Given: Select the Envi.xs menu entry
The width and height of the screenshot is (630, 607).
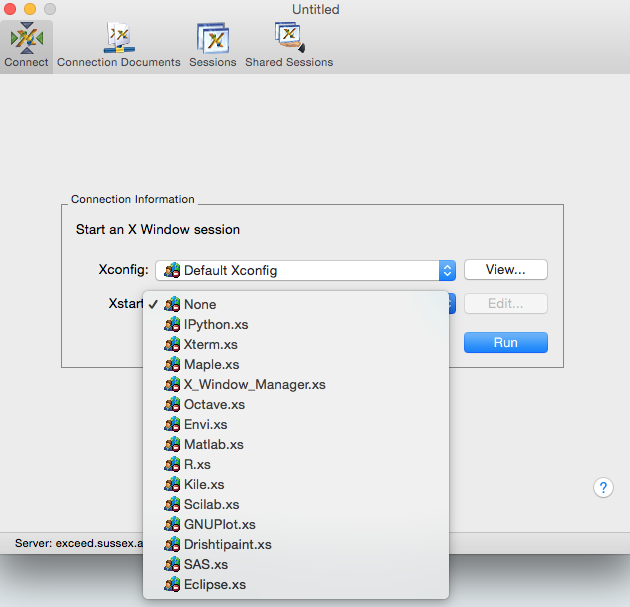Looking at the screenshot, I should 296,425.
